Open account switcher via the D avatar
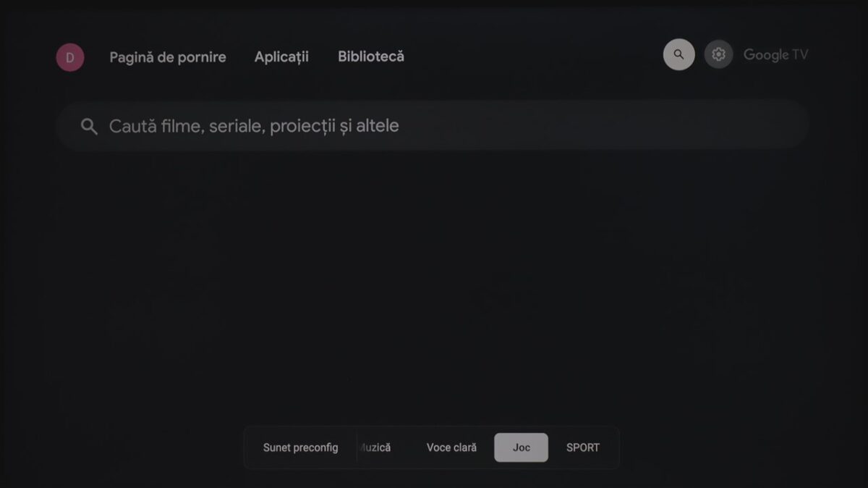The height and width of the screenshot is (488, 868). coord(70,57)
